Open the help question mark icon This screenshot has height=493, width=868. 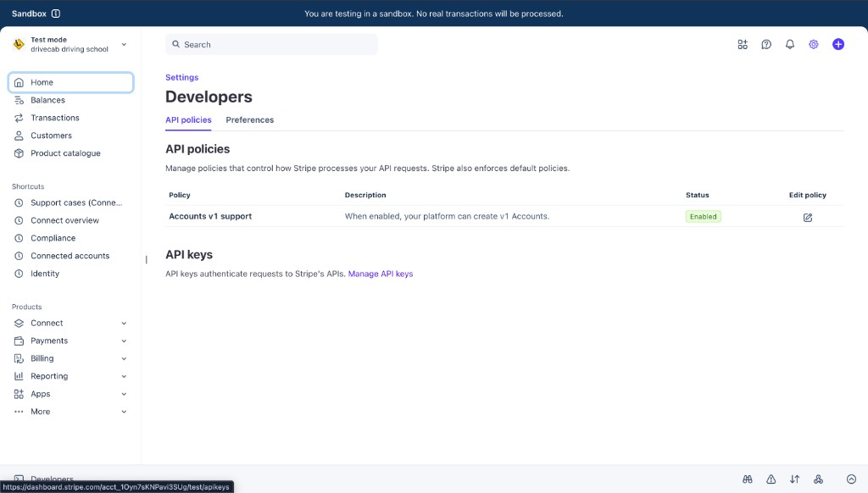pyautogui.click(x=766, y=44)
